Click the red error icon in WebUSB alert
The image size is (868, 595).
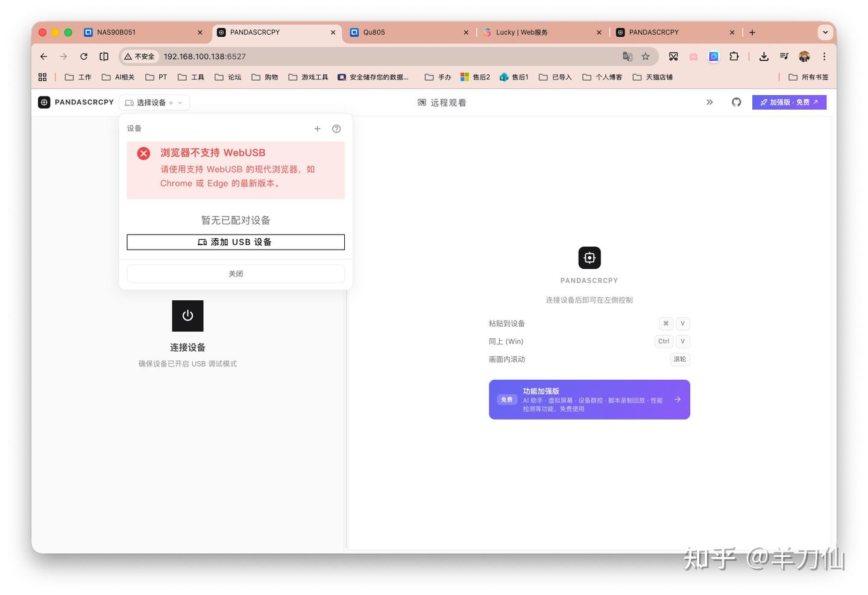pos(143,153)
